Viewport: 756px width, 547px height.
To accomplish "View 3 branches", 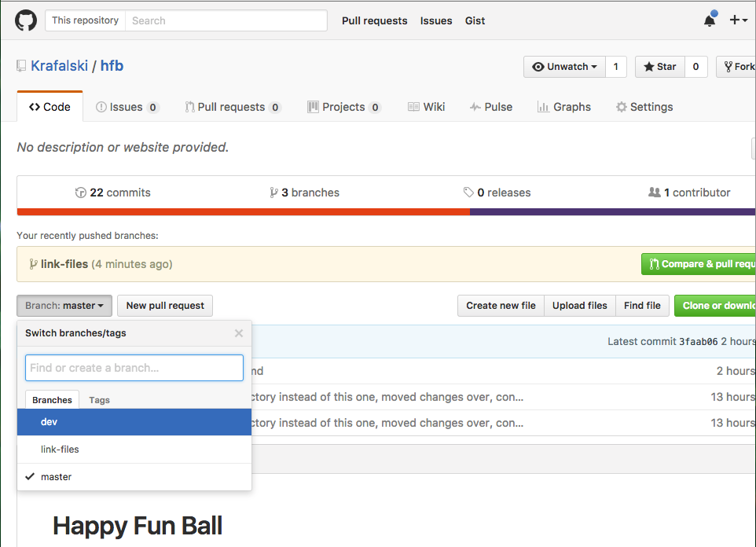I will tap(304, 193).
